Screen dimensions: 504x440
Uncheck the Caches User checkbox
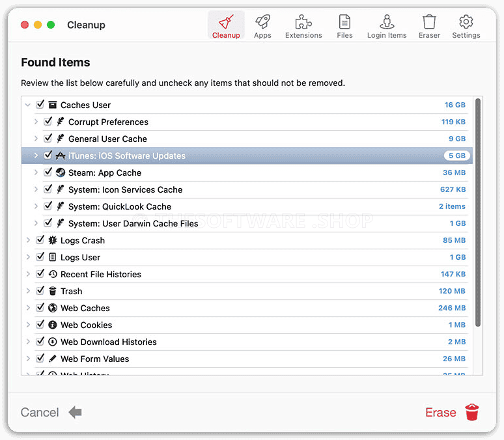pyautogui.click(x=40, y=104)
